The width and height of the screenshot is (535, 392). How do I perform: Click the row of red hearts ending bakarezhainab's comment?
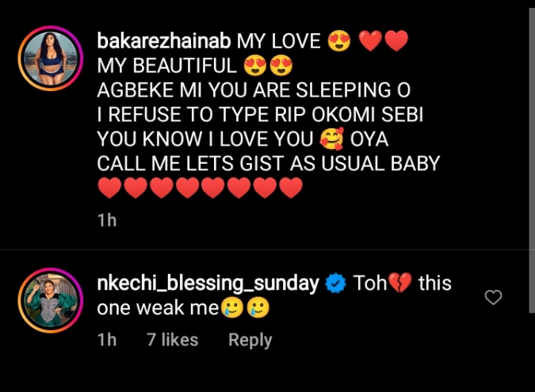click(201, 189)
